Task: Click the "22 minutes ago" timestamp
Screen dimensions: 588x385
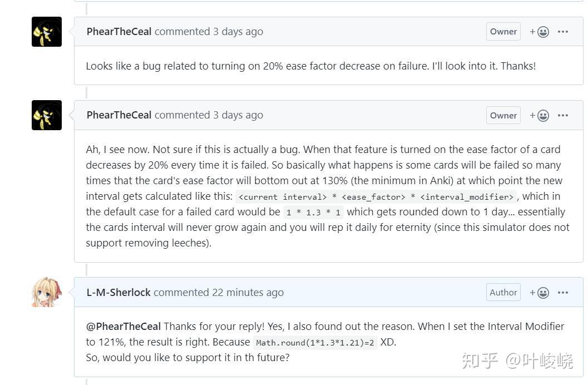Action: coord(248,293)
